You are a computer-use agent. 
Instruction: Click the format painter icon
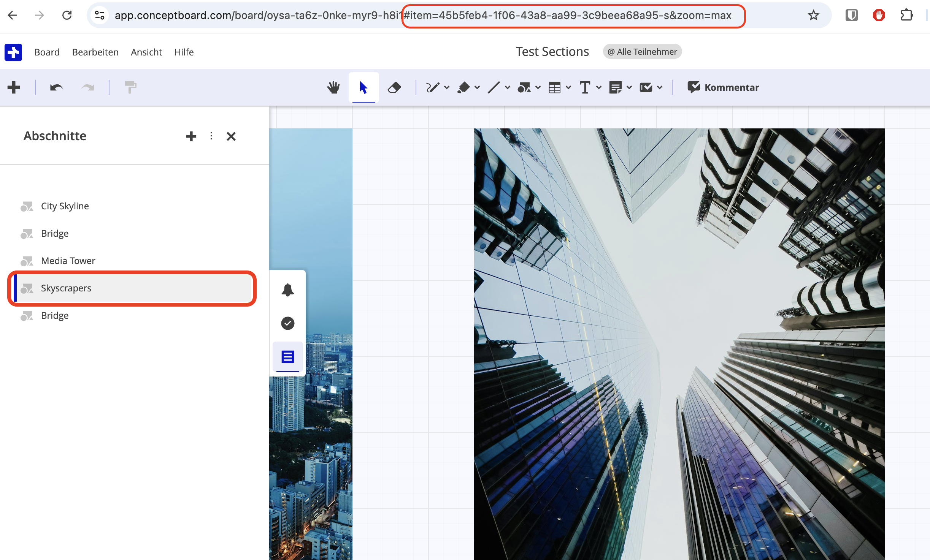coord(130,88)
